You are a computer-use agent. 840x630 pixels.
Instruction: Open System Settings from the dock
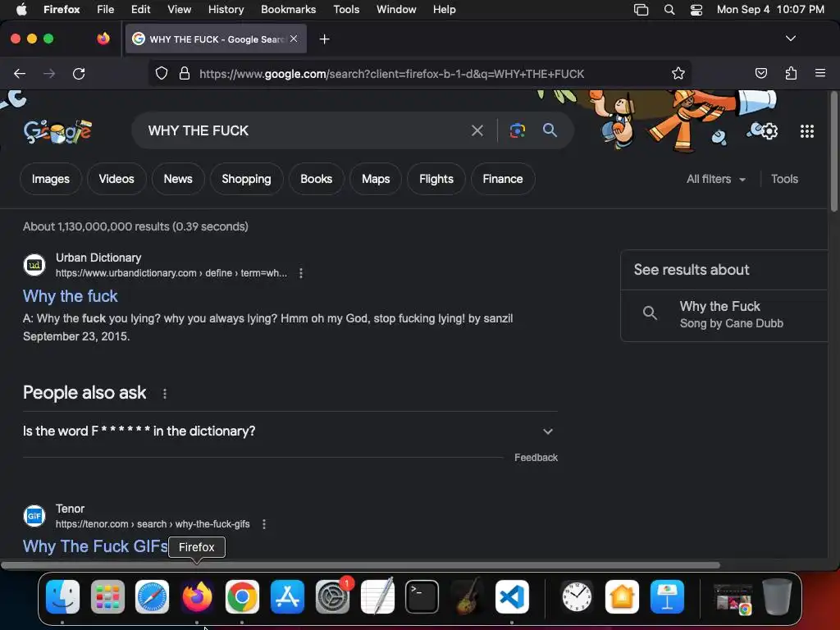(332, 596)
